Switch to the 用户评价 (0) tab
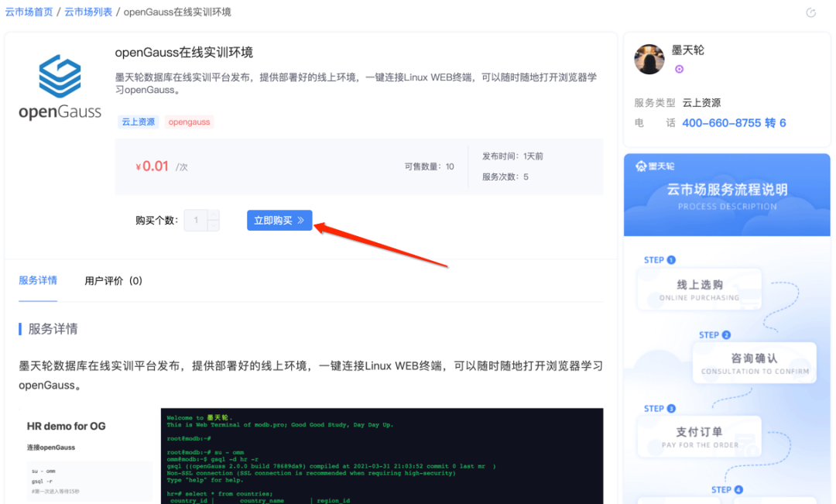Viewport: 836px width, 504px height. (113, 280)
